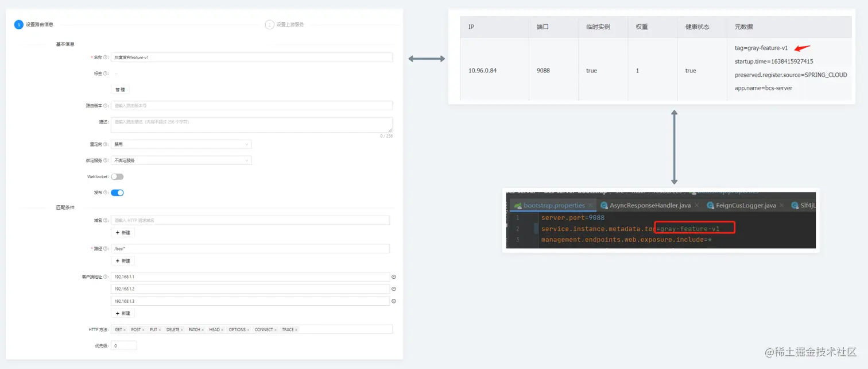Click the 域名 HTTP host input
Screen dimensions: 868x369
point(250,220)
